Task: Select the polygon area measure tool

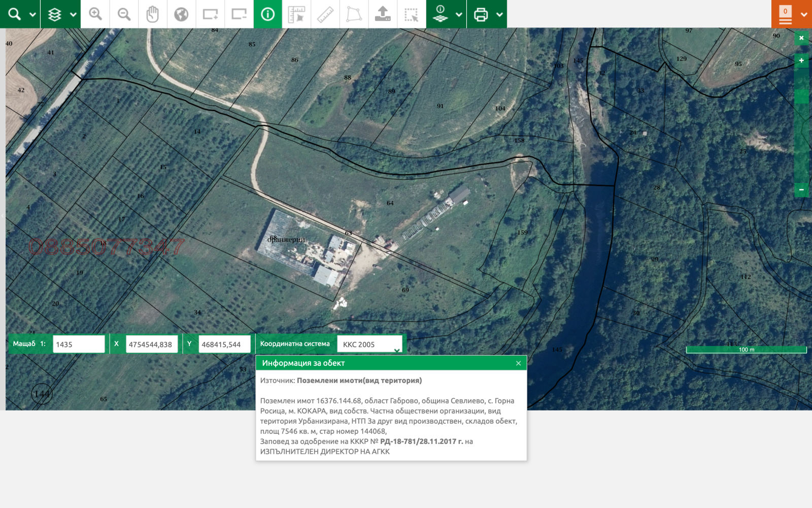Action: tap(354, 14)
